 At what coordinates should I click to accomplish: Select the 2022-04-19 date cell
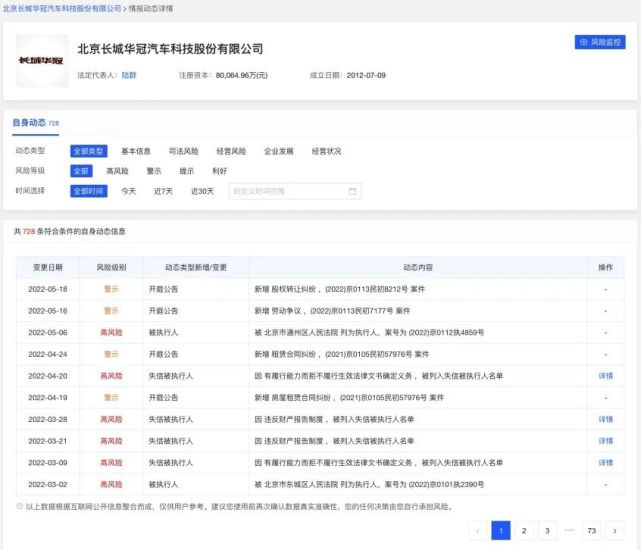pos(48,397)
